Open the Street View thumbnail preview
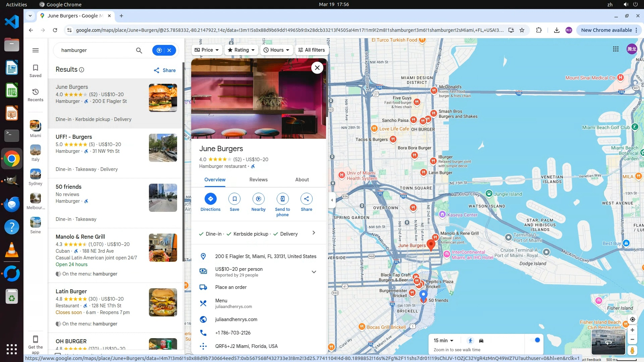644x362 pixels. click(608, 342)
